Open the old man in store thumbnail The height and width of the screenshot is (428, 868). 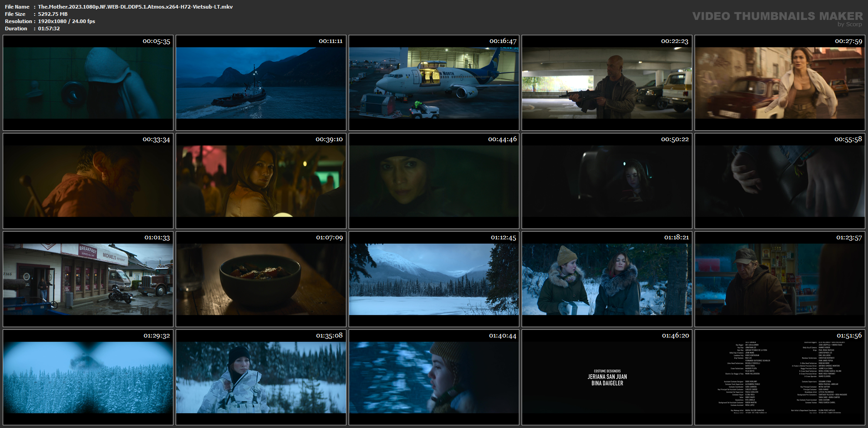780,279
